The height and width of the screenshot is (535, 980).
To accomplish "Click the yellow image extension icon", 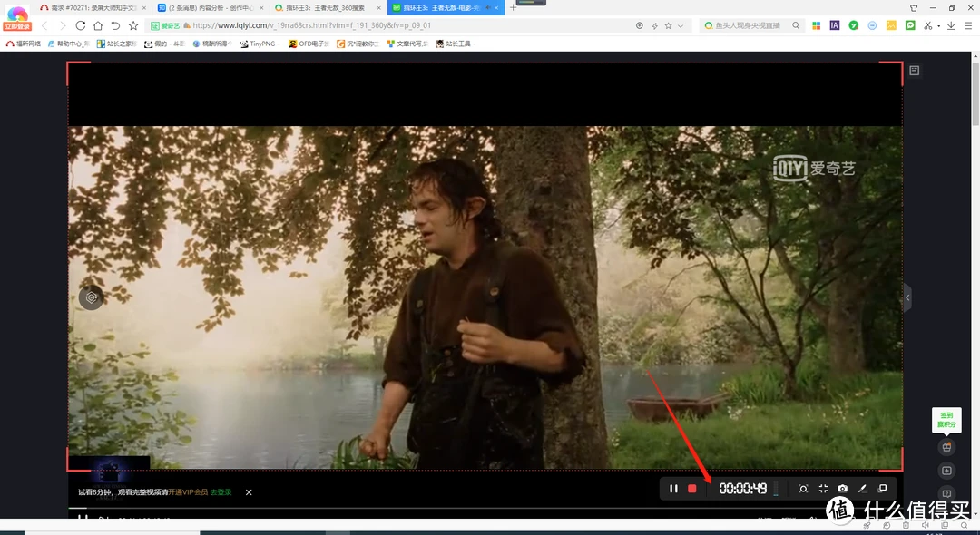I will [x=891, y=25].
